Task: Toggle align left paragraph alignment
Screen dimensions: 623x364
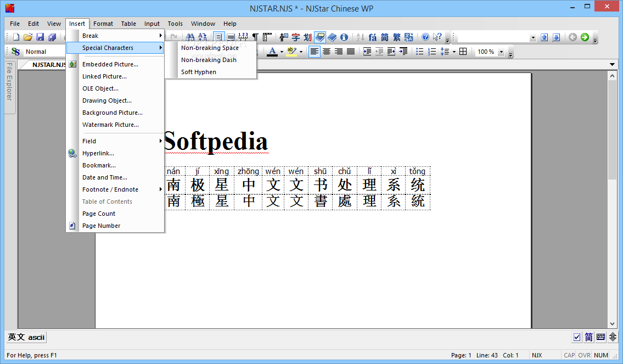Action: coord(315,51)
